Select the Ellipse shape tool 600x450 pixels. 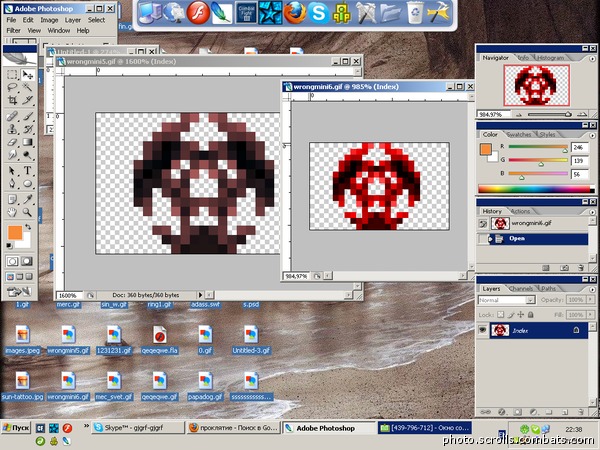27,183
